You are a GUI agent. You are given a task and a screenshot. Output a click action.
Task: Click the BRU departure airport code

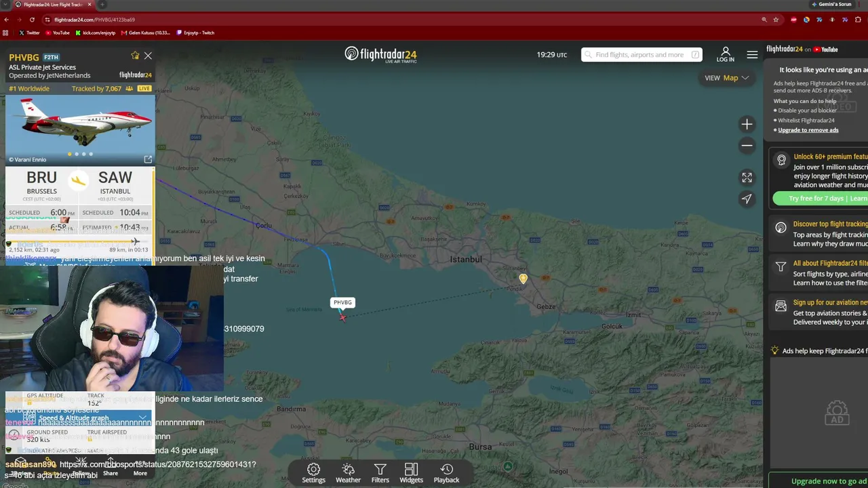click(x=42, y=178)
